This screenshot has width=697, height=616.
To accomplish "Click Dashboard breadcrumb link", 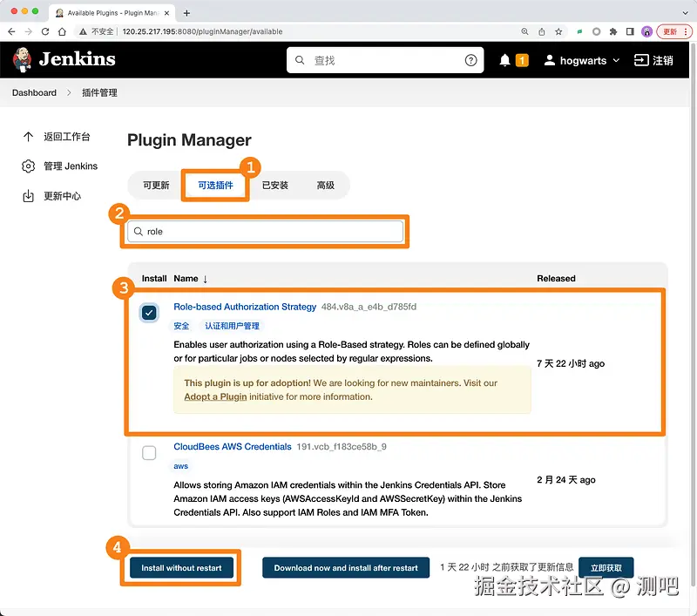I will pos(34,92).
